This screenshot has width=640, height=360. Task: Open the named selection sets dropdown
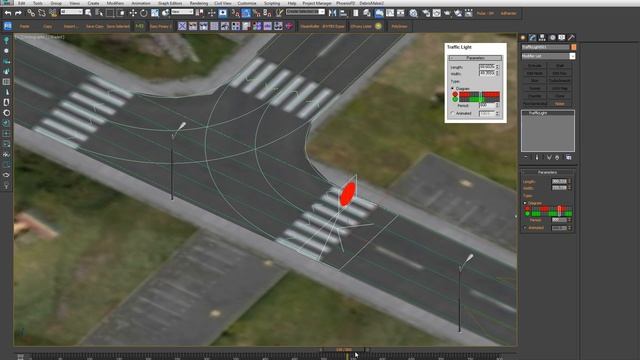coord(305,12)
